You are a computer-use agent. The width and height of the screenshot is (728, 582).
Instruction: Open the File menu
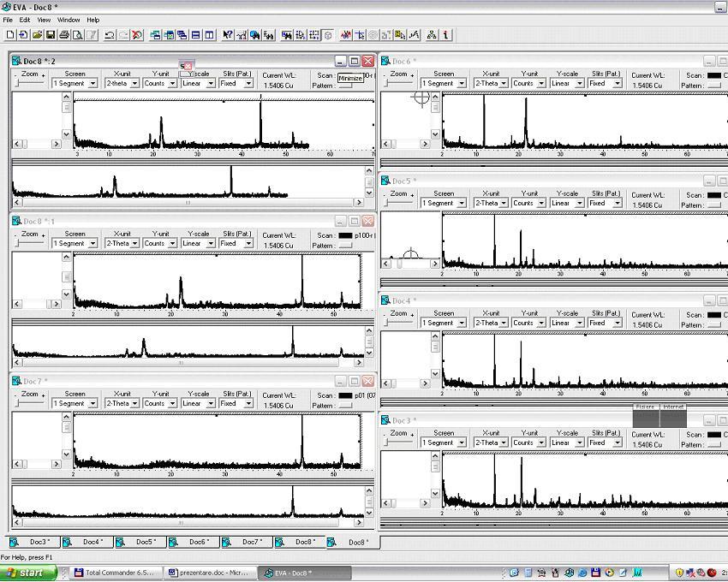(x=8, y=20)
